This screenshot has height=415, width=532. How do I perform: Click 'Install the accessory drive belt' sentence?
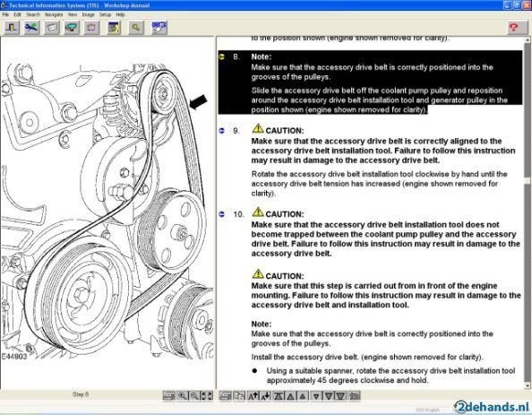tap(367, 357)
